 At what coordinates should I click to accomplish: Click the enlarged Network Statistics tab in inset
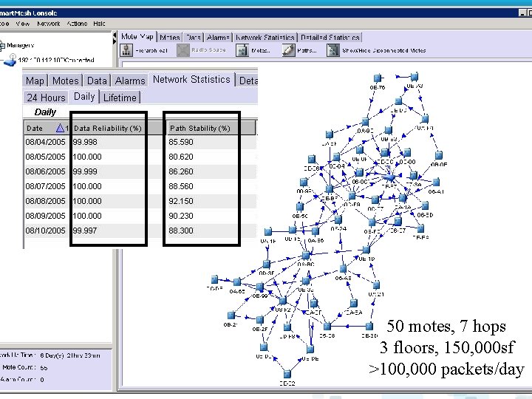pyautogui.click(x=191, y=79)
